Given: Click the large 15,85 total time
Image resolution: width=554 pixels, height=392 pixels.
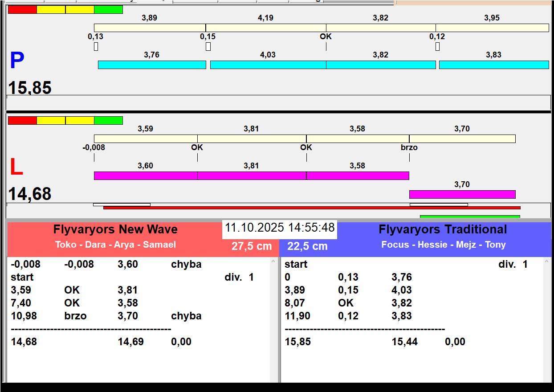Looking at the screenshot, I should (x=30, y=88).
